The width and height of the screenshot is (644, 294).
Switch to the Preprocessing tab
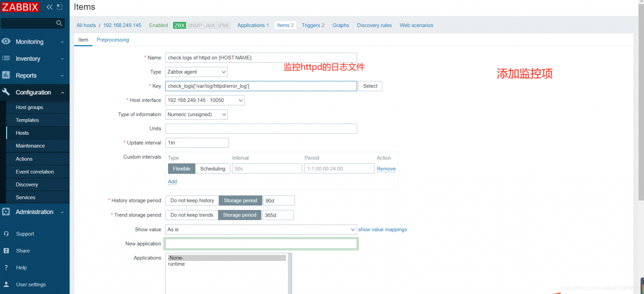pyautogui.click(x=113, y=40)
